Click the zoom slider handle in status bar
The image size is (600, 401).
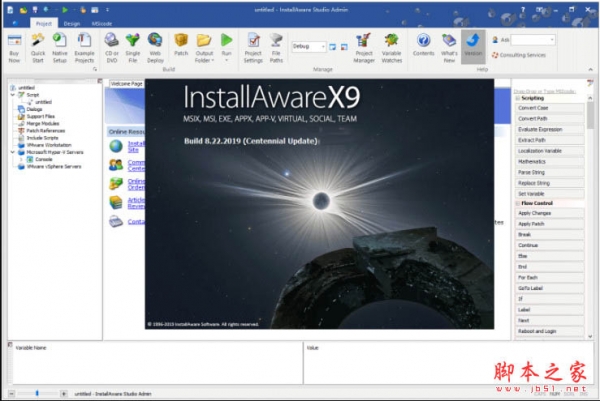click(x=37, y=393)
